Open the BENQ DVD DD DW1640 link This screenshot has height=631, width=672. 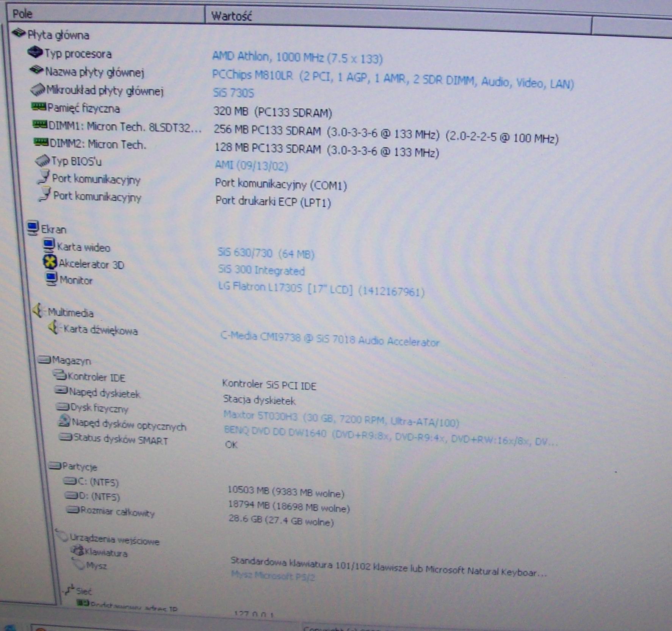[x=391, y=436]
